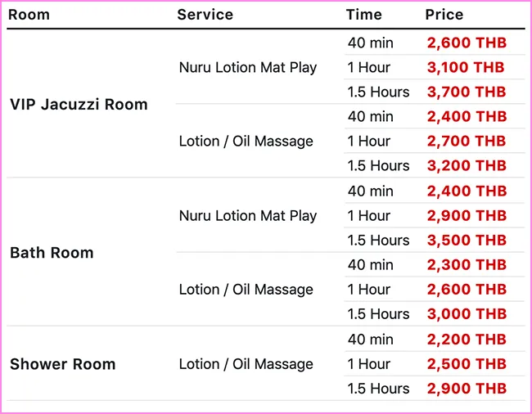Click the Service column header
Viewport: 532px width, 414px height.
[x=205, y=15]
